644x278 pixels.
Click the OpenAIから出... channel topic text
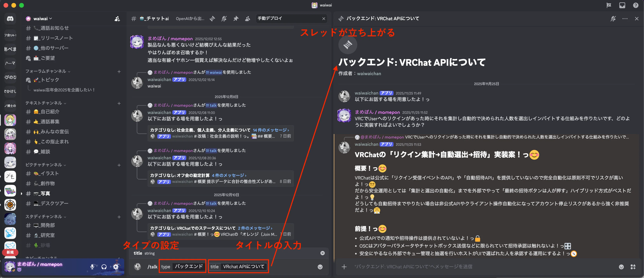point(190,18)
